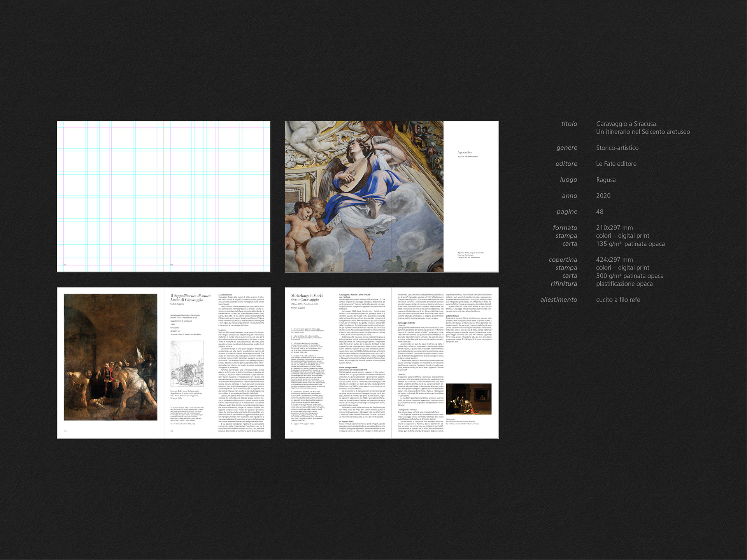Click the pencil sketch copy illustration
The width and height of the screenshot is (747, 560).
tap(187, 364)
